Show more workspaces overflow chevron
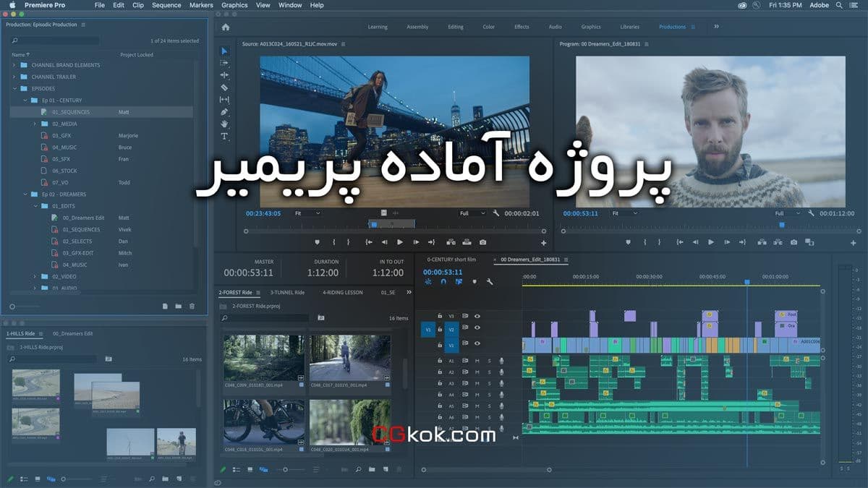868x488 pixels. [716, 27]
